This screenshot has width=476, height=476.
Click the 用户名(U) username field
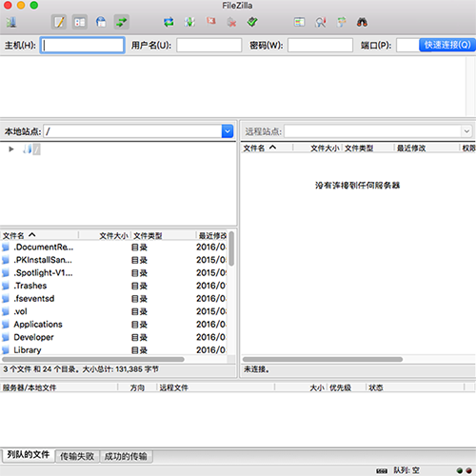pos(209,45)
